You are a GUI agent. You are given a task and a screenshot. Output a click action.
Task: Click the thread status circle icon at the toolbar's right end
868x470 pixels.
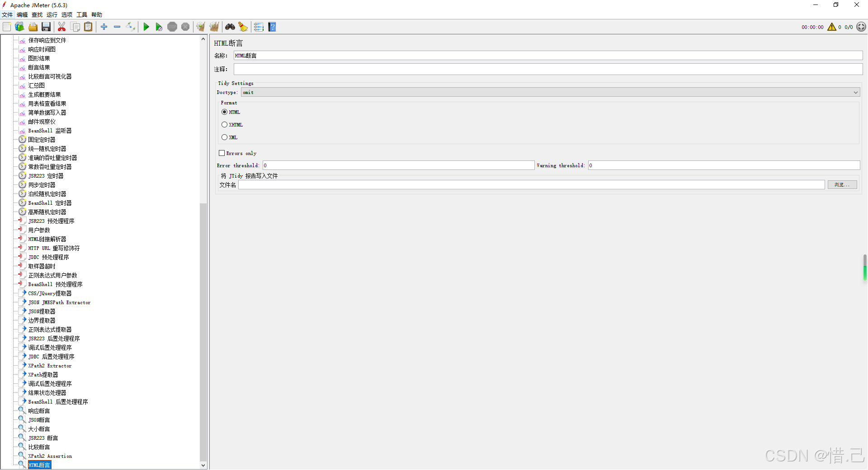(x=861, y=27)
